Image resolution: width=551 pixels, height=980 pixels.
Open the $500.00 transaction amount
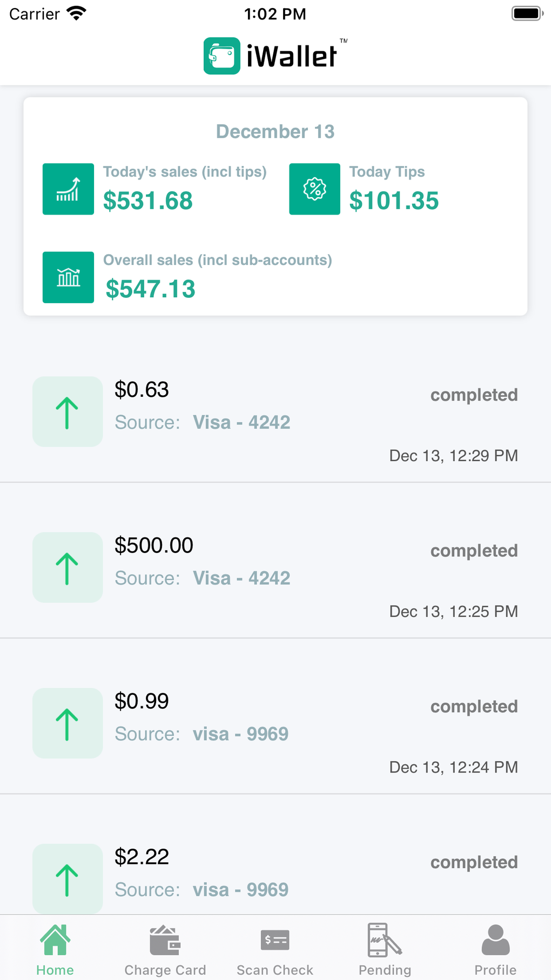pos(154,545)
